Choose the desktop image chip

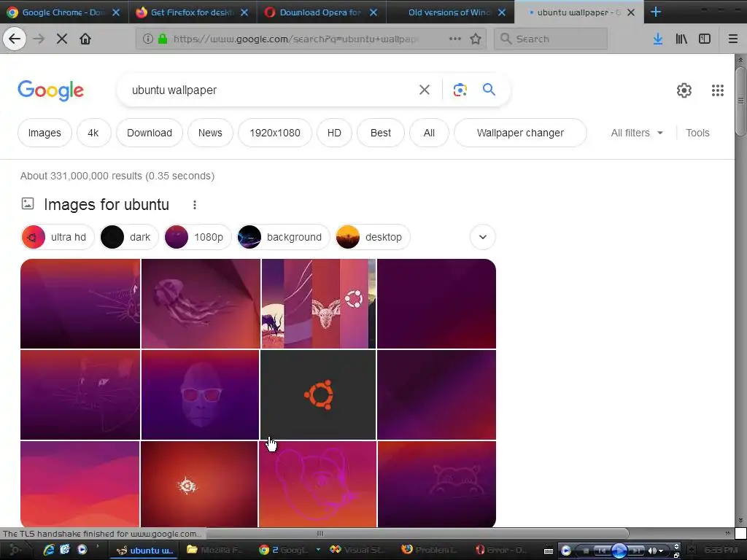(373, 237)
